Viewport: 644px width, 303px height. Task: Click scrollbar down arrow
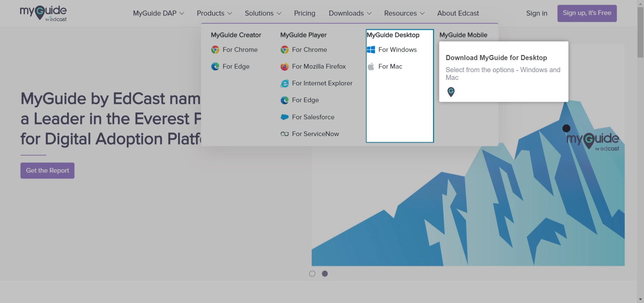click(x=640, y=299)
